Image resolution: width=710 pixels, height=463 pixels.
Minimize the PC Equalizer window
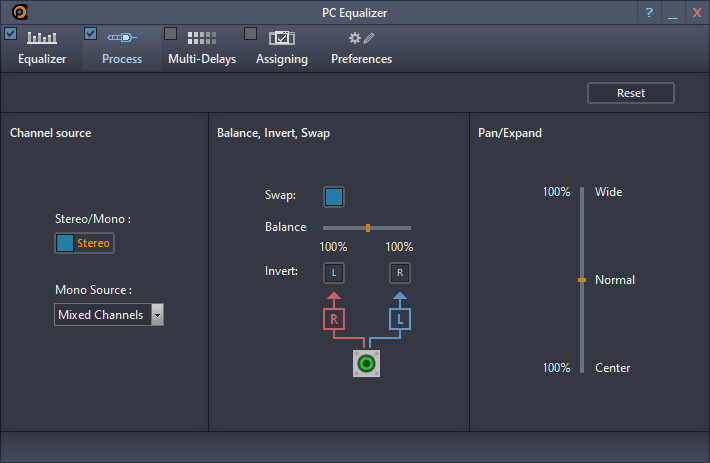673,13
